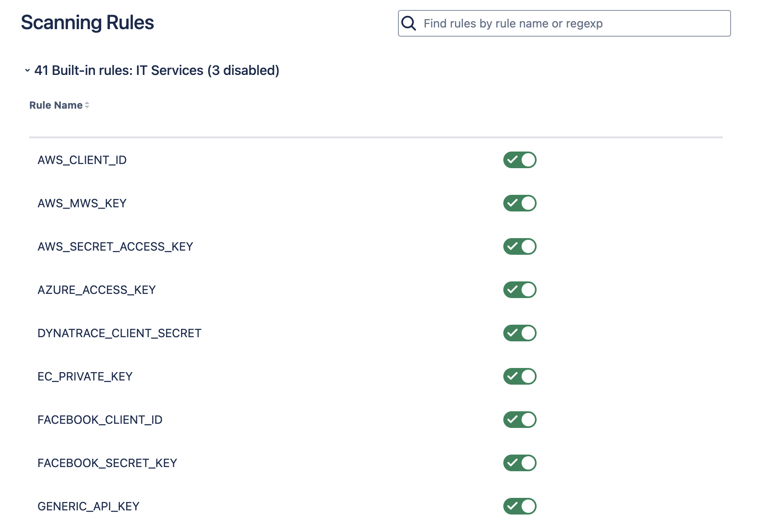Click the AZURE_ACCESS_KEY rule name
Screen dimensions: 761x532
pyautogui.click(x=97, y=290)
